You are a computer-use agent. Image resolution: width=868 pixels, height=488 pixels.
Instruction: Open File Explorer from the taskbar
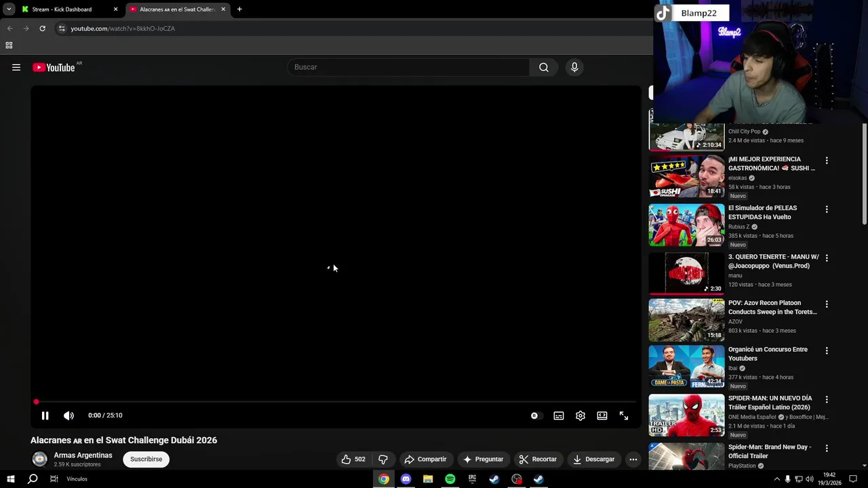(x=428, y=479)
